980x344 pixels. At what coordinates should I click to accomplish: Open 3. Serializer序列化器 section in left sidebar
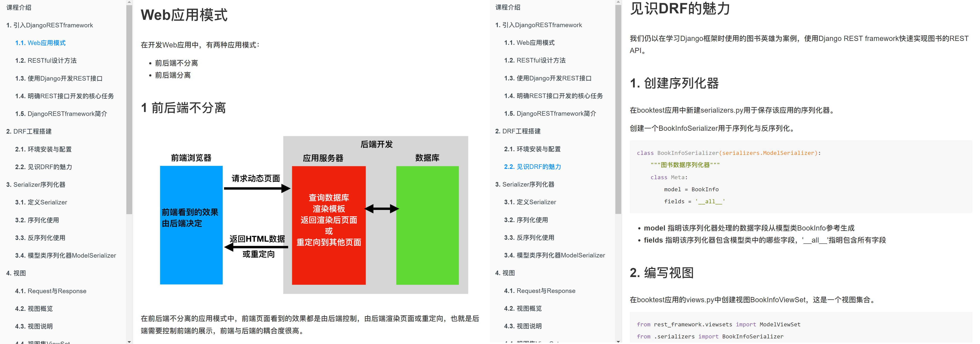pyautogui.click(x=36, y=184)
